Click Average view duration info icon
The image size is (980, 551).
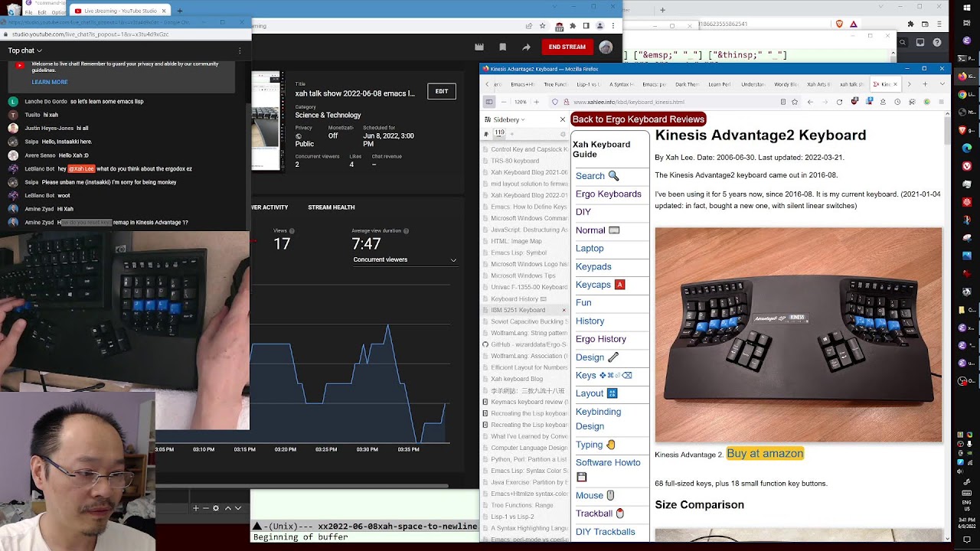pos(406,231)
